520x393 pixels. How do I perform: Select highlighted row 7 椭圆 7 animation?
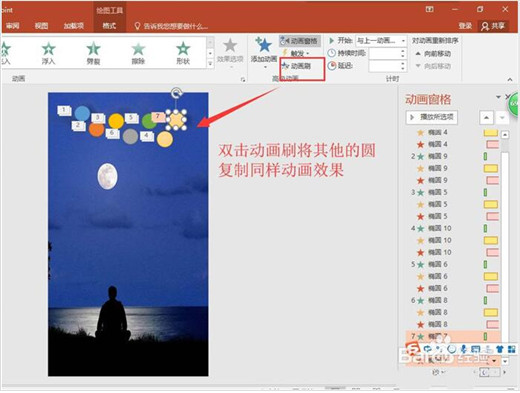(454, 336)
